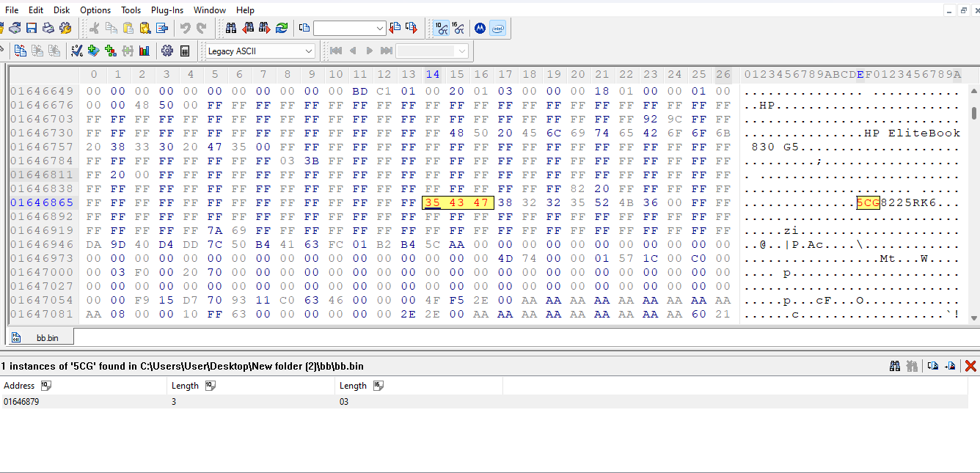Click highlighted column header 14
The width and height of the screenshot is (980, 473).
point(433,74)
